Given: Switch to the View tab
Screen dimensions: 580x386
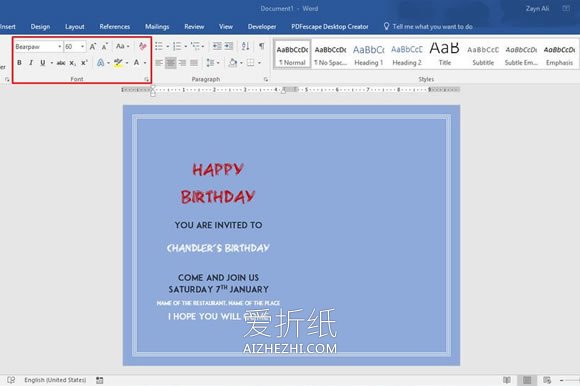Looking at the screenshot, I should coord(226,27).
